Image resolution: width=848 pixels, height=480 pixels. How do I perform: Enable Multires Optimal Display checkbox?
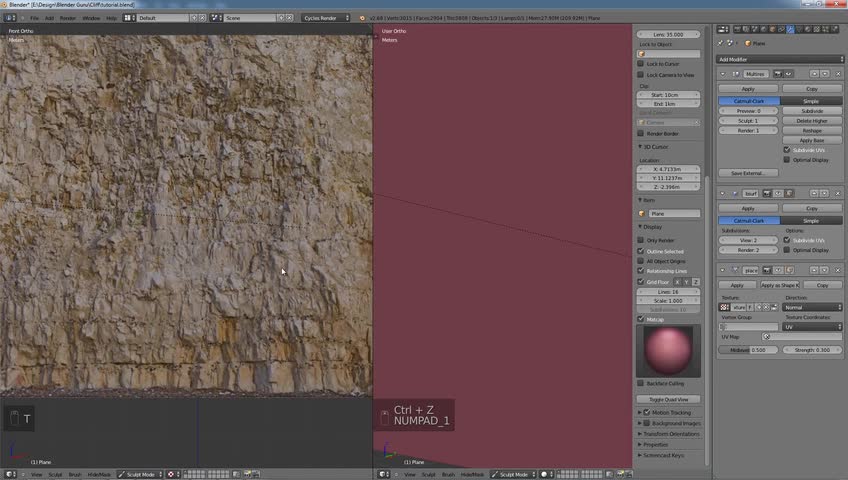tap(787, 159)
